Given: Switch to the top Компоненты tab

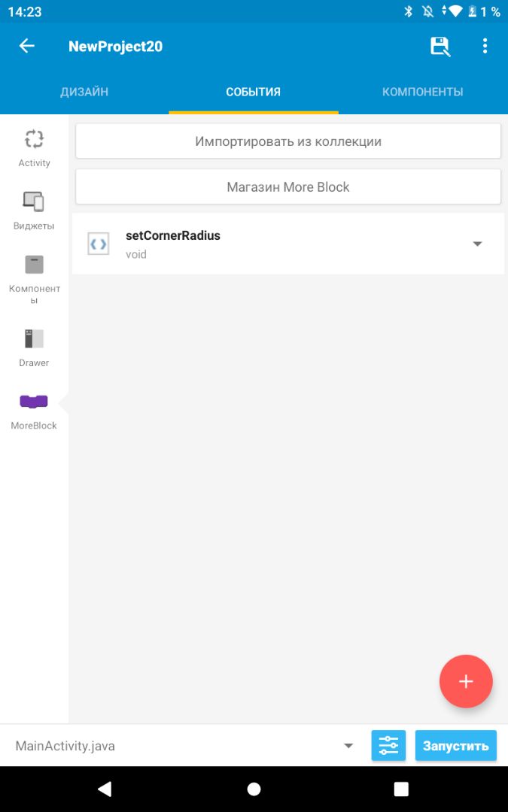Looking at the screenshot, I should 422,92.
